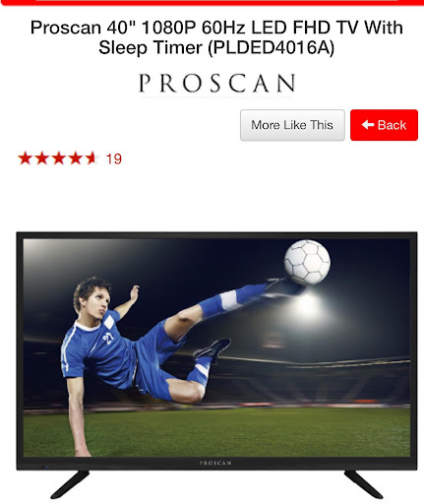The height and width of the screenshot is (504, 424).
Task: Tap the More Like This button
Action: point(292,125)
